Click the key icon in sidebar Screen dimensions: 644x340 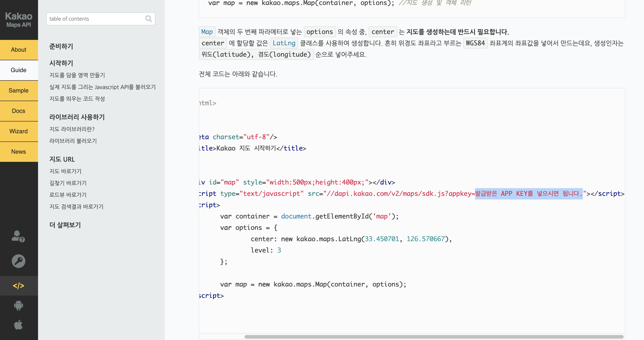[x=19, y=261]
